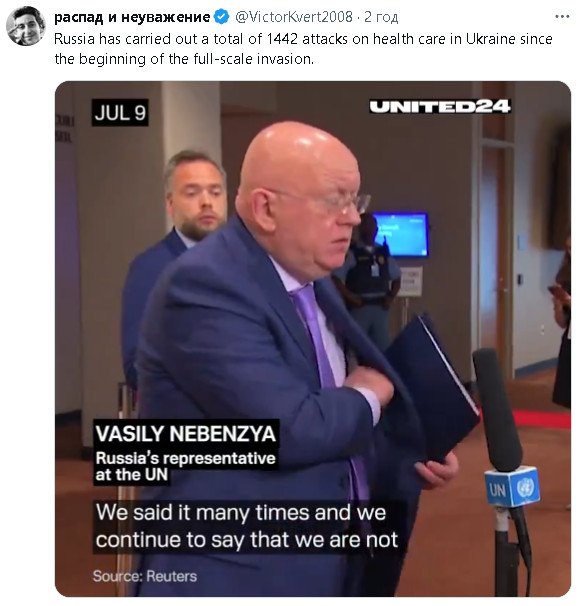This screenshot has height=606, width=578.
Task: Click the blue monitor screen in the background
Action: 402,234
